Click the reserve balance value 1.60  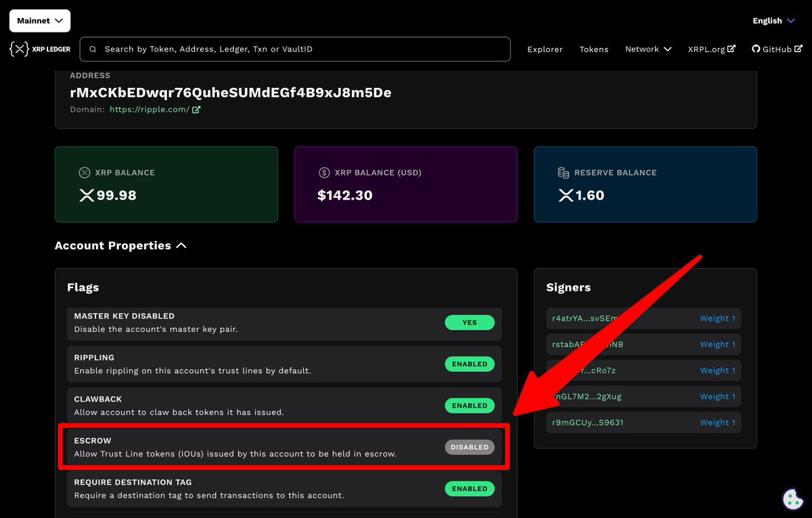(x=590, y=195)
